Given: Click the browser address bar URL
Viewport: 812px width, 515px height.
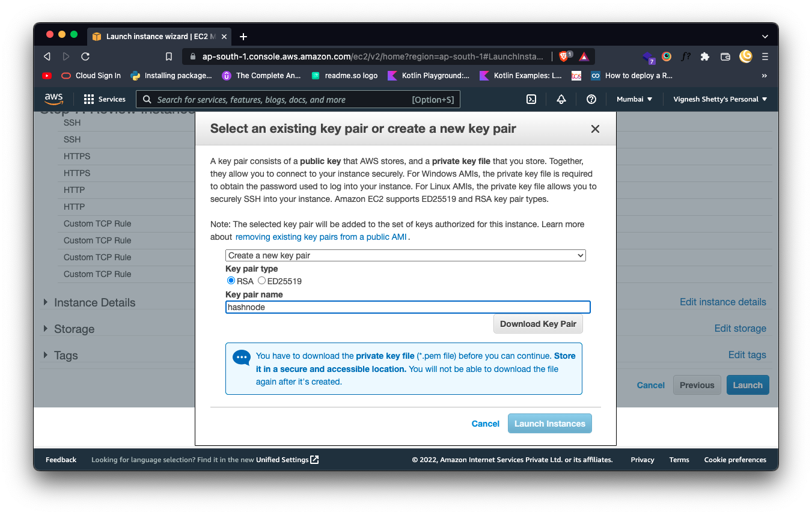Looking at the screenshot, I should tap(373, 56).
